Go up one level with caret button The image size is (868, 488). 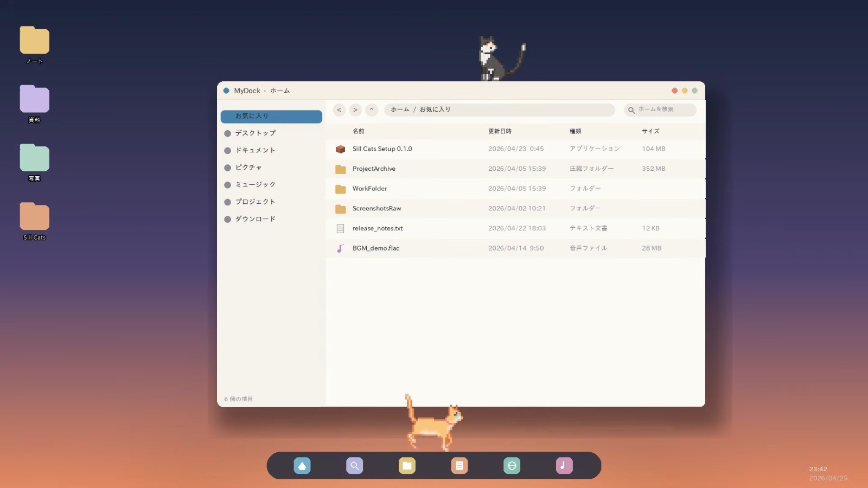[372, 110]
